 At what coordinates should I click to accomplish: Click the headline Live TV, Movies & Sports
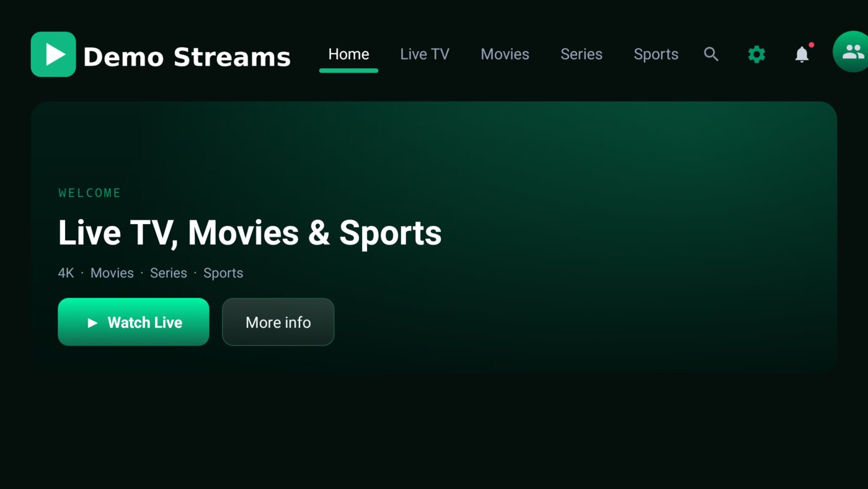[250, 233]
